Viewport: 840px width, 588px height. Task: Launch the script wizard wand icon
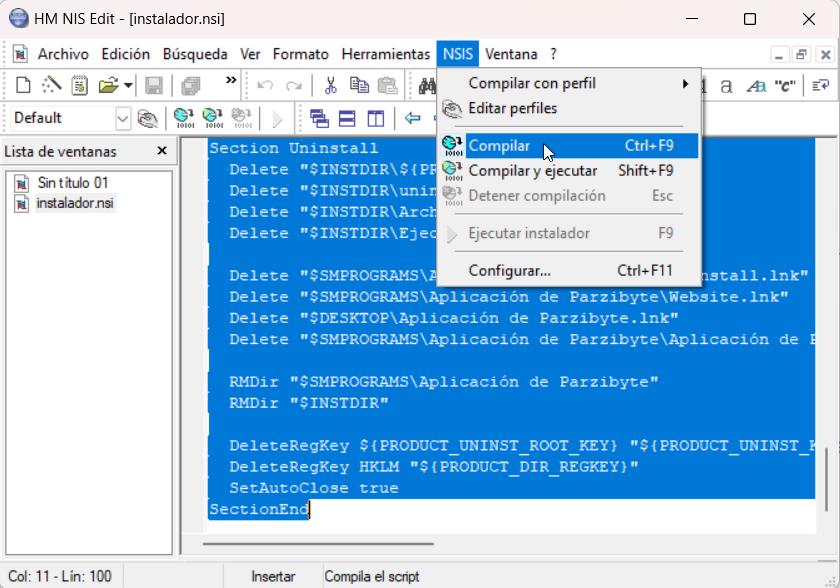tap(51, 85)
